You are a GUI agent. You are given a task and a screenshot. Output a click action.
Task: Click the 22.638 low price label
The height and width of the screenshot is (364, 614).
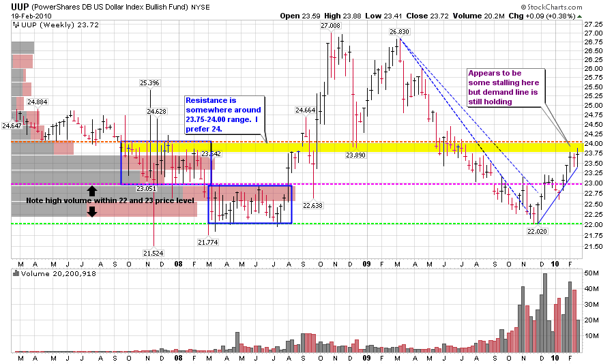click(x=312, y=205)
